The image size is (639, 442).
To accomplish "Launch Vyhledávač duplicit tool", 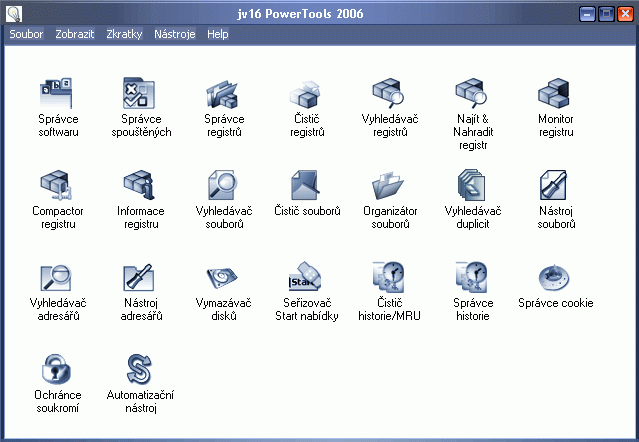I will 472,185.
